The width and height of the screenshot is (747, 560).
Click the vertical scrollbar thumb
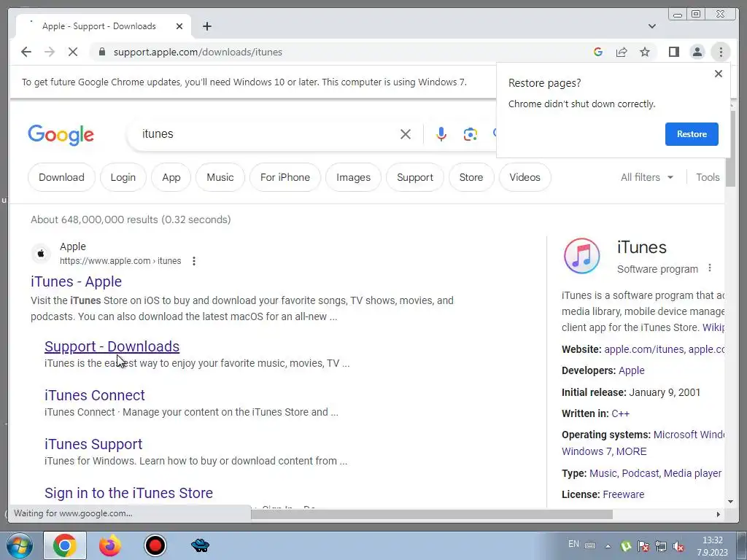click(x=731, y=147)
